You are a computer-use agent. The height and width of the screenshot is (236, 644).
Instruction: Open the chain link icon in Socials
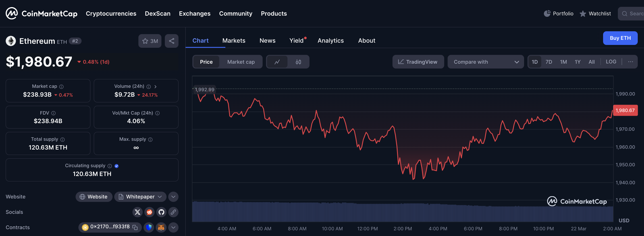coord(173,212)
